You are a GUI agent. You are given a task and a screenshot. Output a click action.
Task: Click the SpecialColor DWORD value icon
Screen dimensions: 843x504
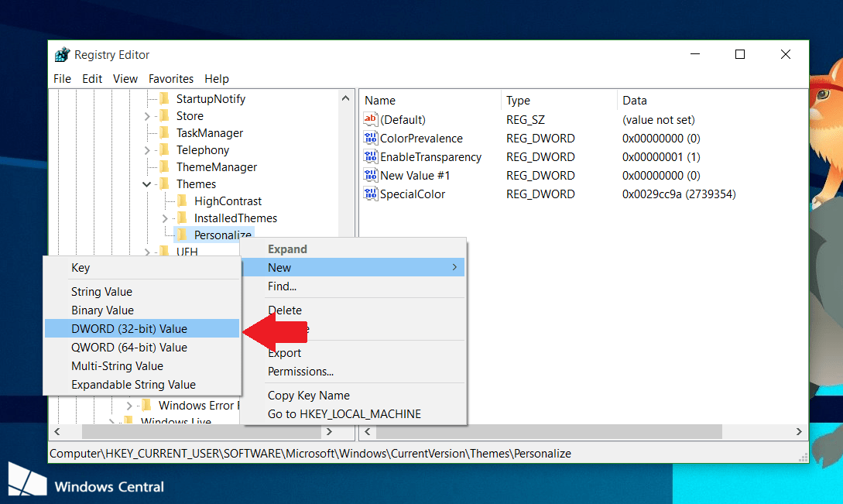point(371,194)
